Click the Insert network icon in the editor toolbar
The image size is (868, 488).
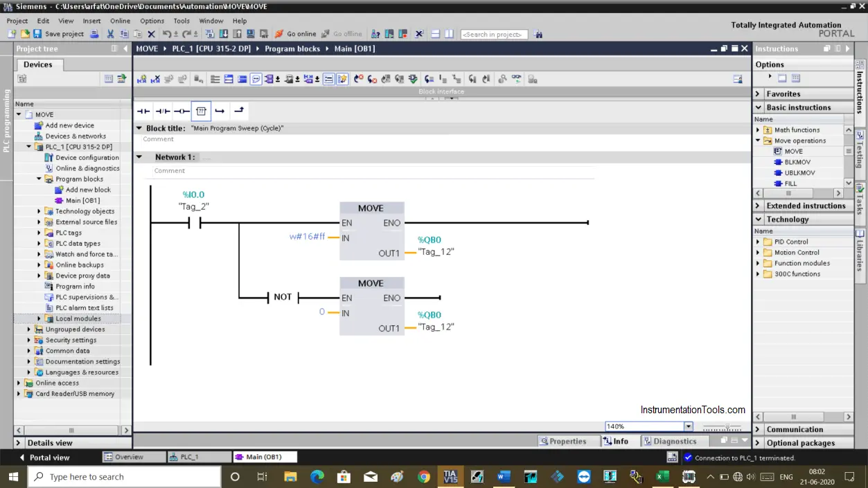click(142, 79)
